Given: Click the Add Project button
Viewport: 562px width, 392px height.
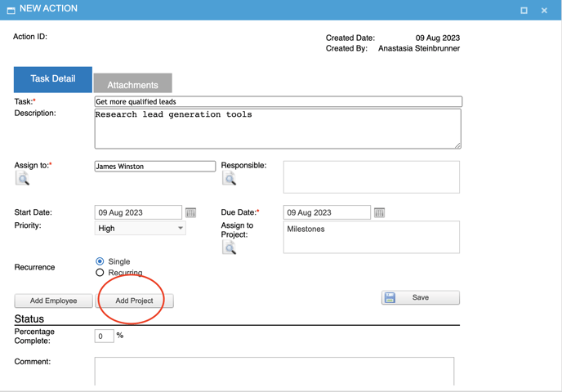Looking at the screenshot, I should 135,301.
